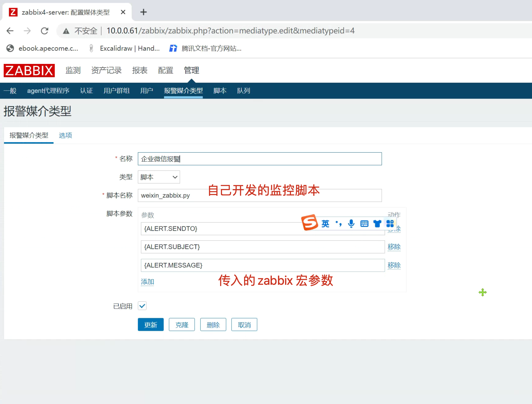Open the 类型 dropdown
Viewport: 532px width, 404px height.
(x=159, y=177)
